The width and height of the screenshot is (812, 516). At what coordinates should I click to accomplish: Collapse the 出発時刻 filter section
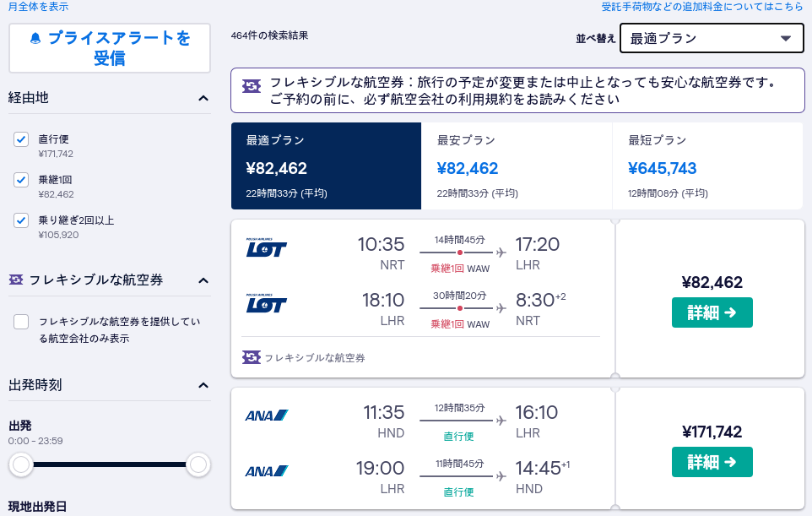pos(203,385)
